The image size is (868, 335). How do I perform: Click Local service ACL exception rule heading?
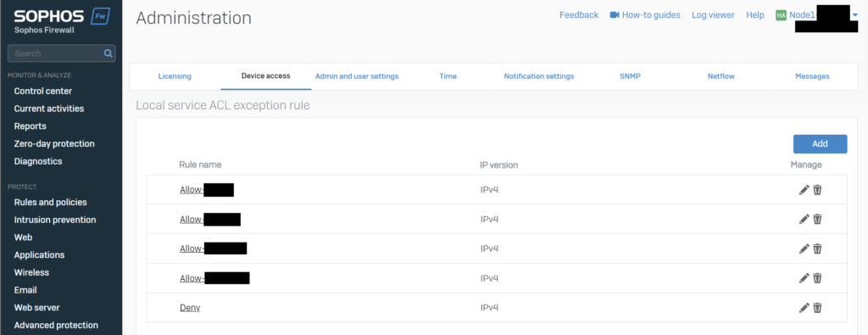[x=223, y=105]
